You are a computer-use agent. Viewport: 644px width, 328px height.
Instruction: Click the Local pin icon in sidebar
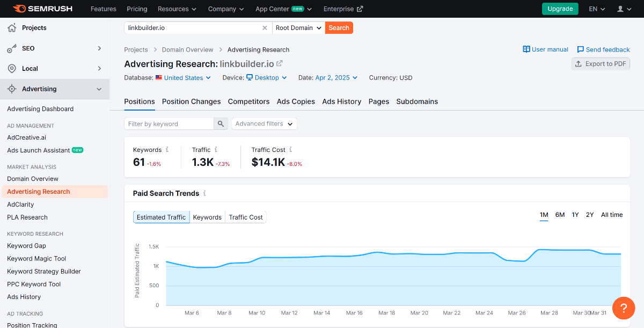point(12,69)
